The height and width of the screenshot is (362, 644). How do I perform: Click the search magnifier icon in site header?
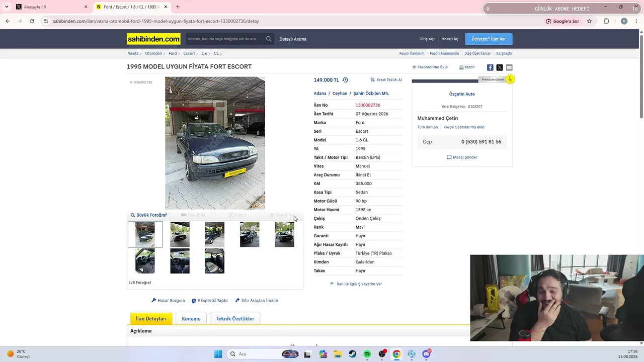pyautogui.click(x=269, y=39)
